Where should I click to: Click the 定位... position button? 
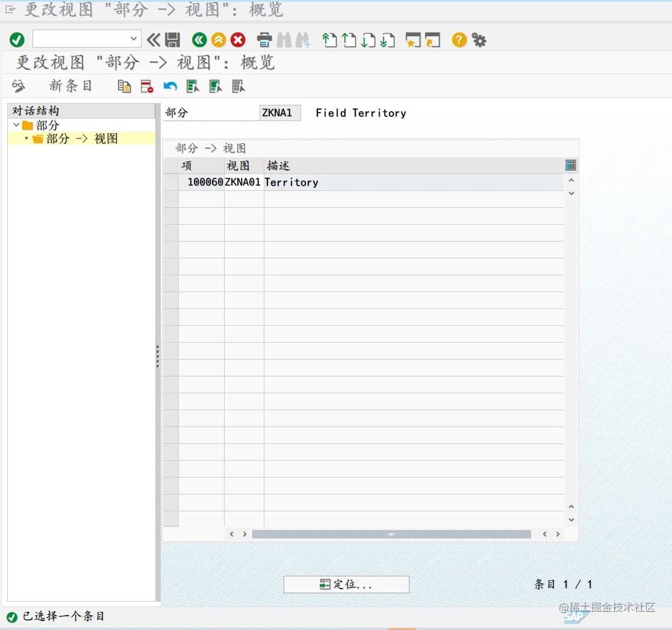[346, 585]
